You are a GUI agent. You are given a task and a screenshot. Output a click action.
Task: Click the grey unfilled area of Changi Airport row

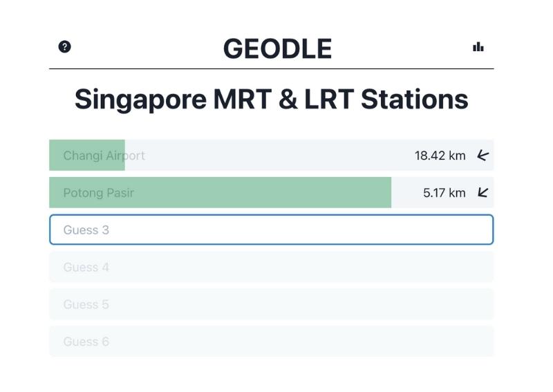coord(276,156)
